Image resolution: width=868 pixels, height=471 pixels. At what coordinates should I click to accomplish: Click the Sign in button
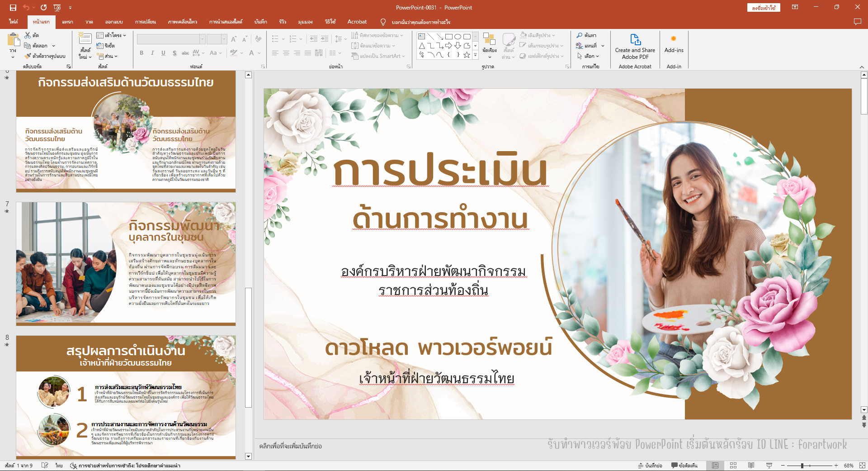click(764, 8)
